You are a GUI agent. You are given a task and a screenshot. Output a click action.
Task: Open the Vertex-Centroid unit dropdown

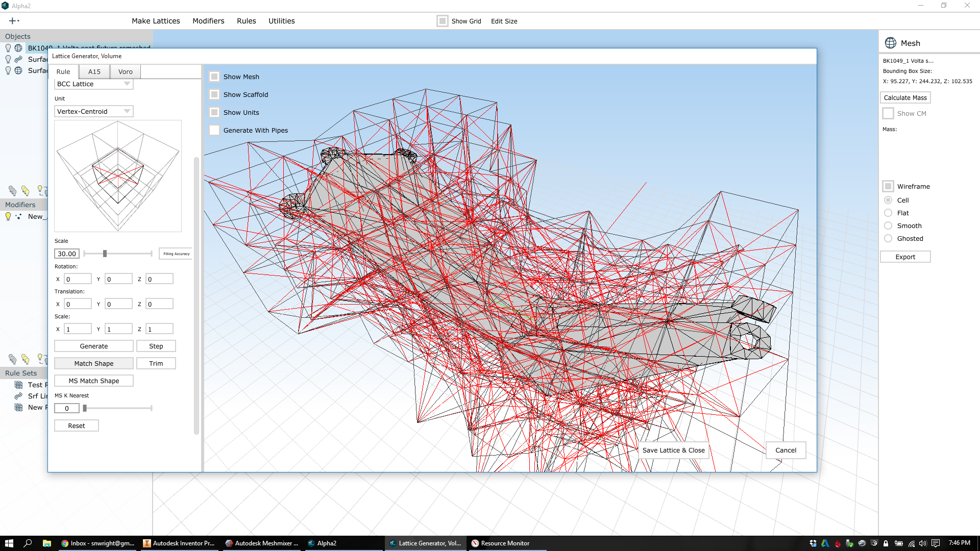(94, 111)
